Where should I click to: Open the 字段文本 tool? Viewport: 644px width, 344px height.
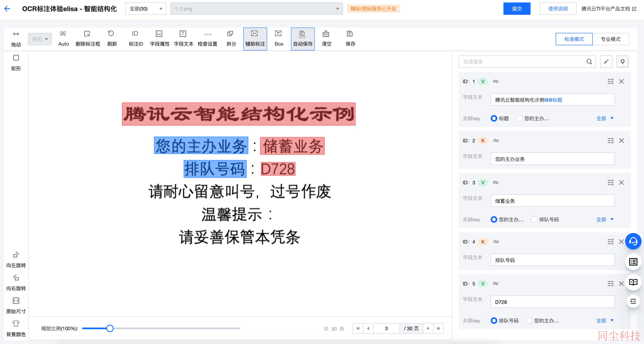tap(184, 39)
